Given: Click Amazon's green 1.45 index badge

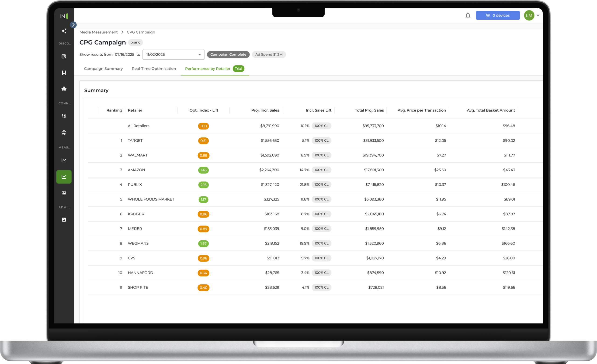Looking at the screenshot, I should (204, 170).
